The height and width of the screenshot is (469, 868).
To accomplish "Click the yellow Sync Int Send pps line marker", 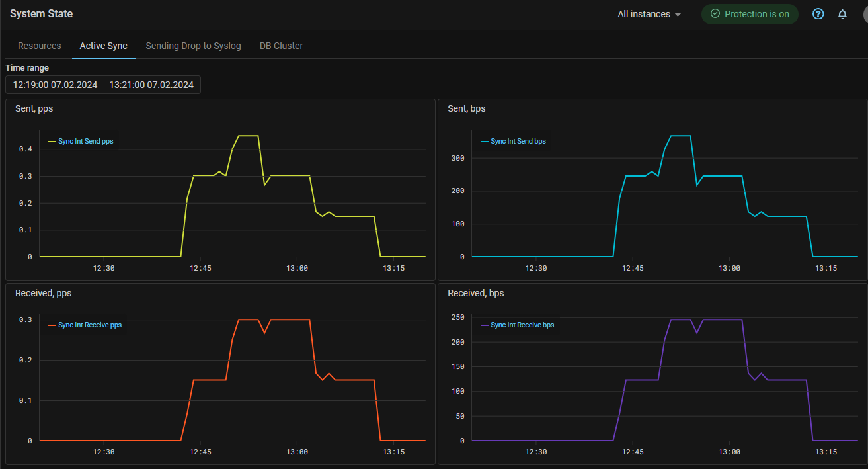I will tap(52, 142).
